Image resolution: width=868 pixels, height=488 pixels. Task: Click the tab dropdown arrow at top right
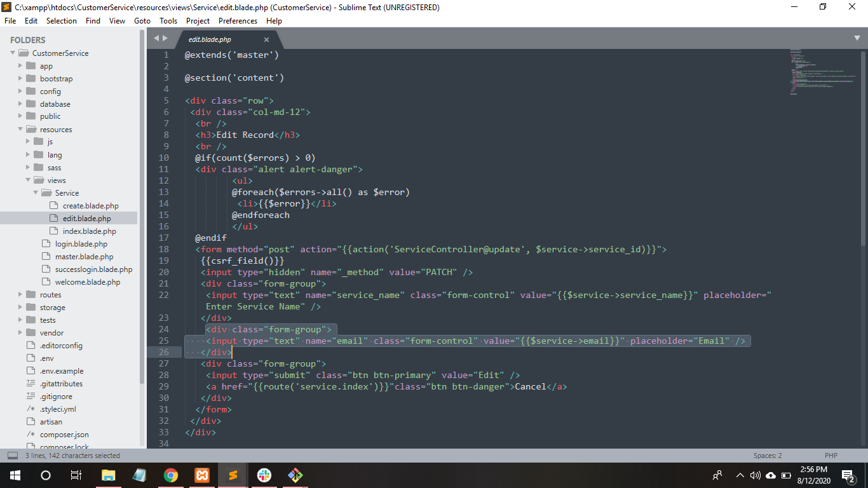pyautogui.click(x=857, y=38)
